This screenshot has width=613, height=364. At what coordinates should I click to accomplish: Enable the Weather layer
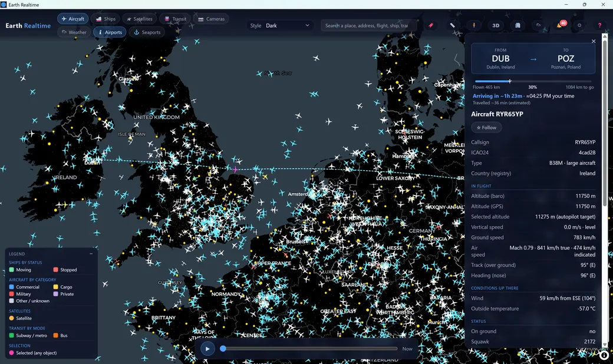pos(74,32)
